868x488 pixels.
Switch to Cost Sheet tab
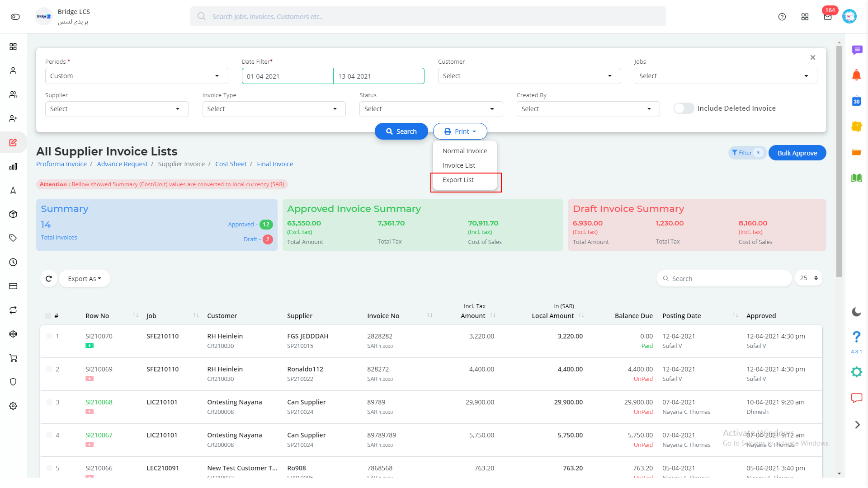pos(231,164)
